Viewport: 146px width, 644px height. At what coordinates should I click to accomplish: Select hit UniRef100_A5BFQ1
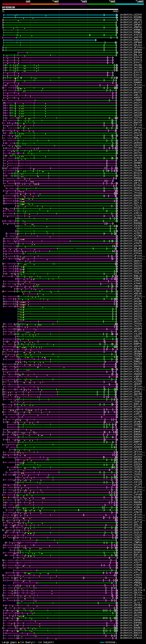[131, 20]
